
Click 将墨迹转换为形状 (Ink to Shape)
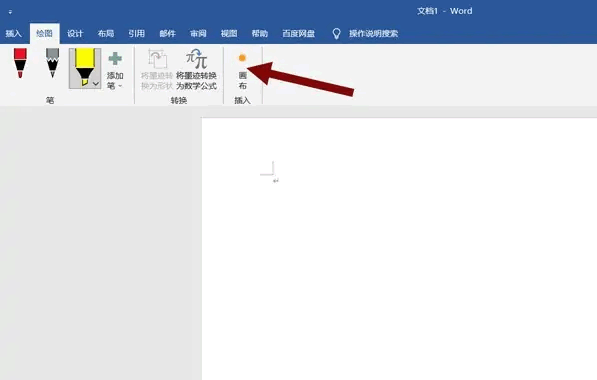(x=157, y=69)
